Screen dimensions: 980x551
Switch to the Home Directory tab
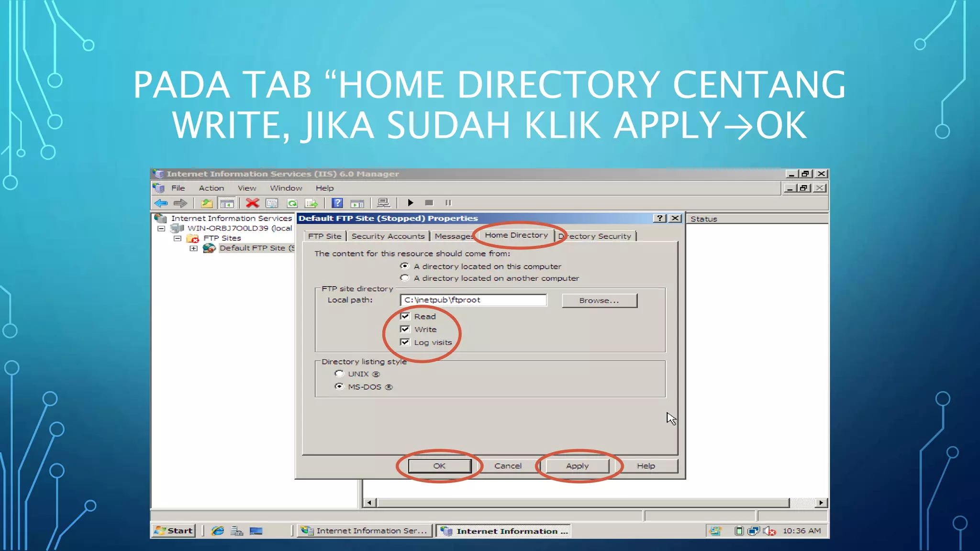tap(516, 235)
